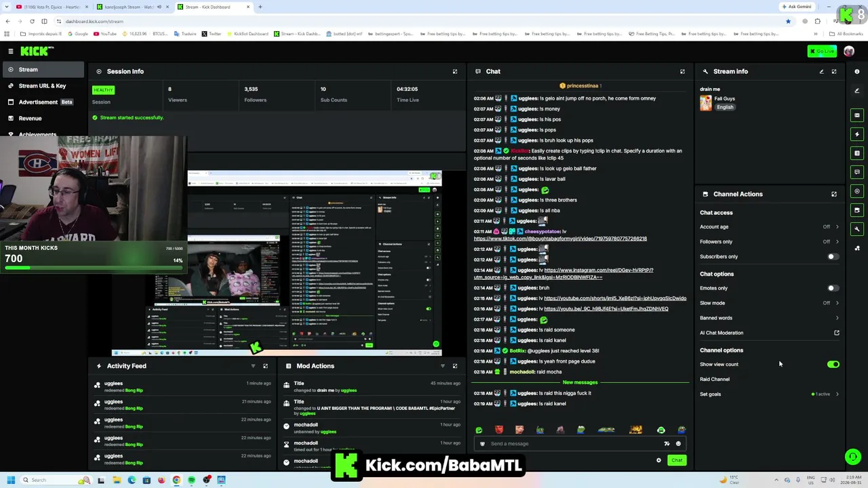This screenshot has width=868, height=488.
Task: Click the translate icon in the message box
Action: click(x=667, y=444)
